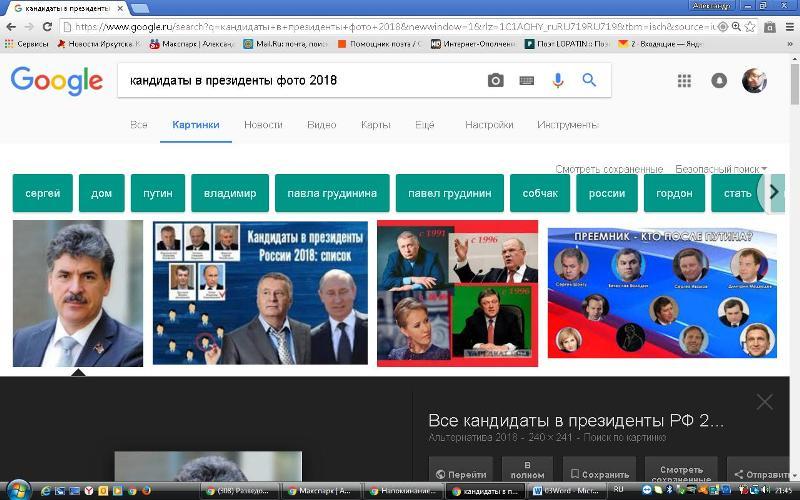Open Преемник кто после Путина thumbnail

click(662, 293)
